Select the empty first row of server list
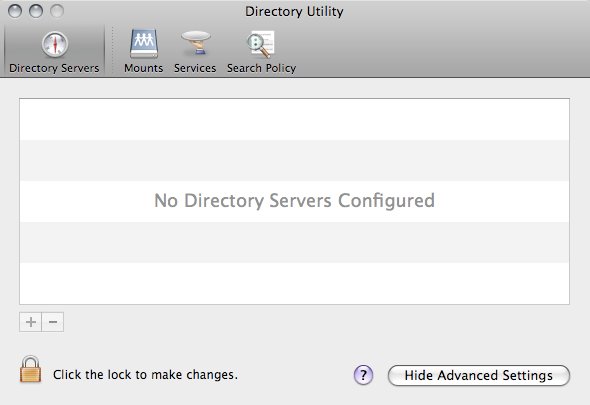Image resolution: width=590 pixels, height=405 pixels. (x=294, y=120)
